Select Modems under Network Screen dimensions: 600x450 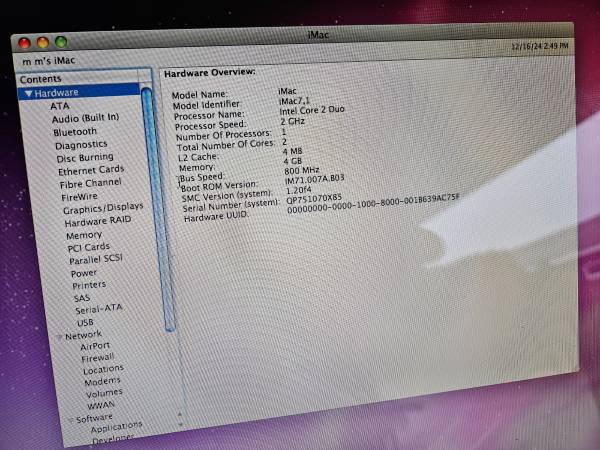coord(102,382)
